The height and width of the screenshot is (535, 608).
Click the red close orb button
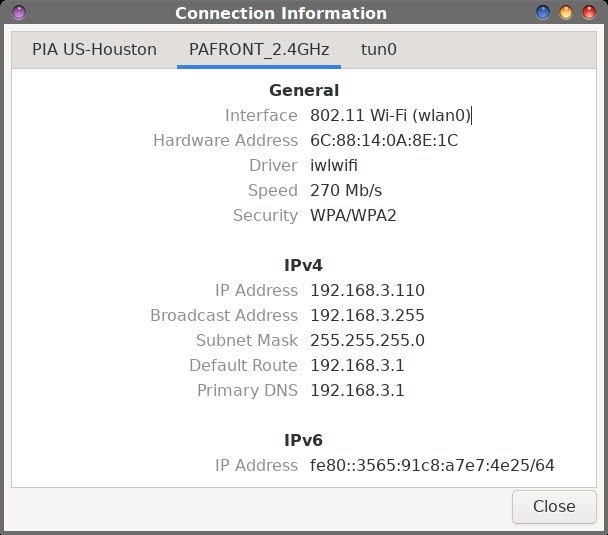coord(589,12)
